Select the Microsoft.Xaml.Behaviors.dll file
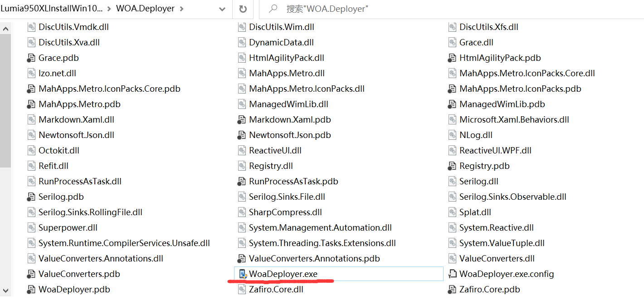The image size is (644, 301). click(x=514, y=119)
